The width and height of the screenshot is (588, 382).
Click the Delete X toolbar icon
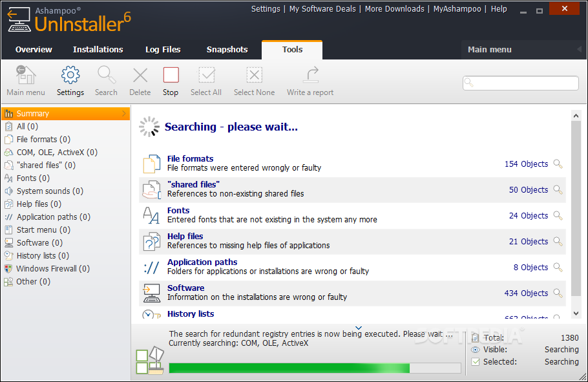pyautogui.click(x=140, y=76)
